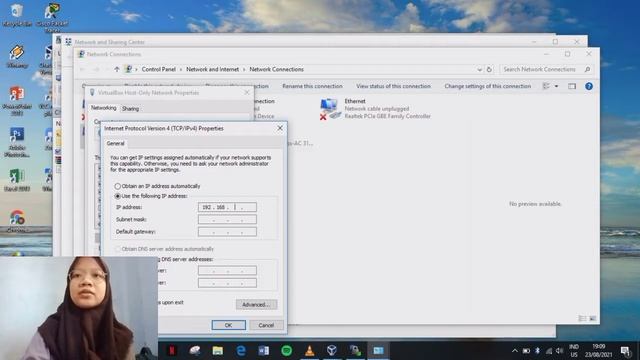This screenshot has height=360, width=640.
Task: Open Word from the taskbar
Action: click(263, 350)
